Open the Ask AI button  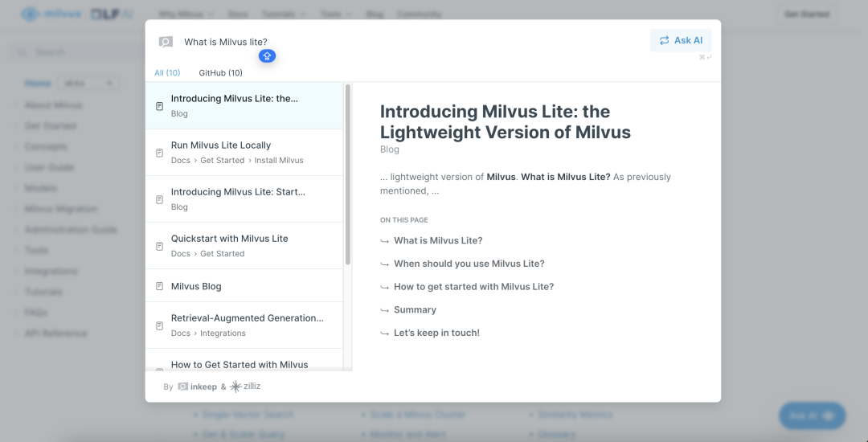pos(681,40)
